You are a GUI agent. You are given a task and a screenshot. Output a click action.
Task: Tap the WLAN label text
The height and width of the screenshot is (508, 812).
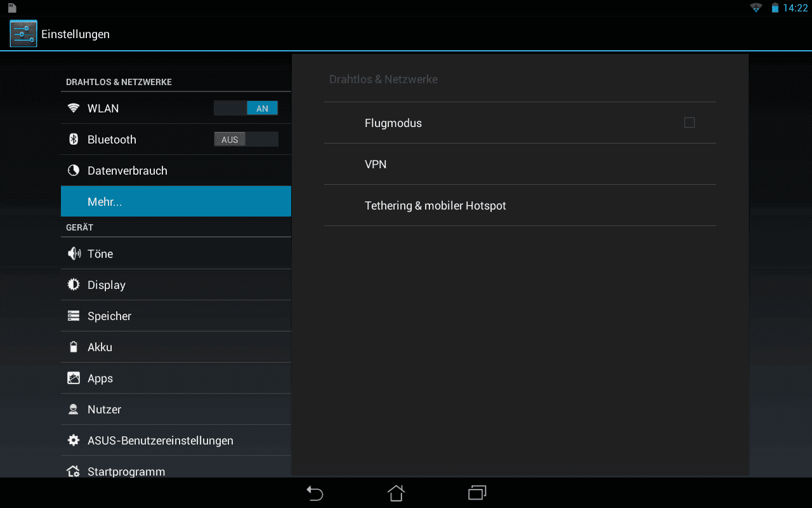103,108
